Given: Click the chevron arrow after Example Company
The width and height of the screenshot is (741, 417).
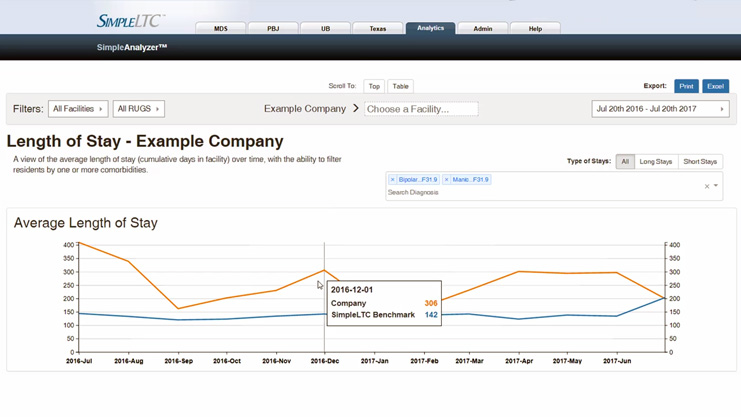Looking at the screenshot, I should pos(355,108).
